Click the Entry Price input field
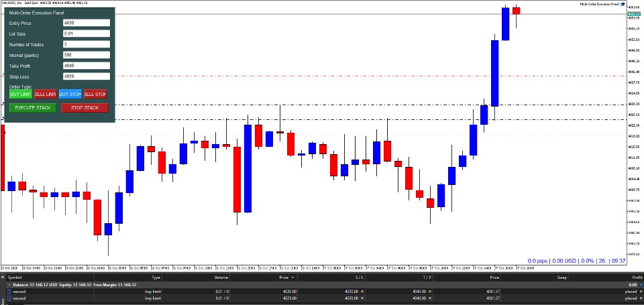Screen dimensions: 644x305 tap(87, 23)
